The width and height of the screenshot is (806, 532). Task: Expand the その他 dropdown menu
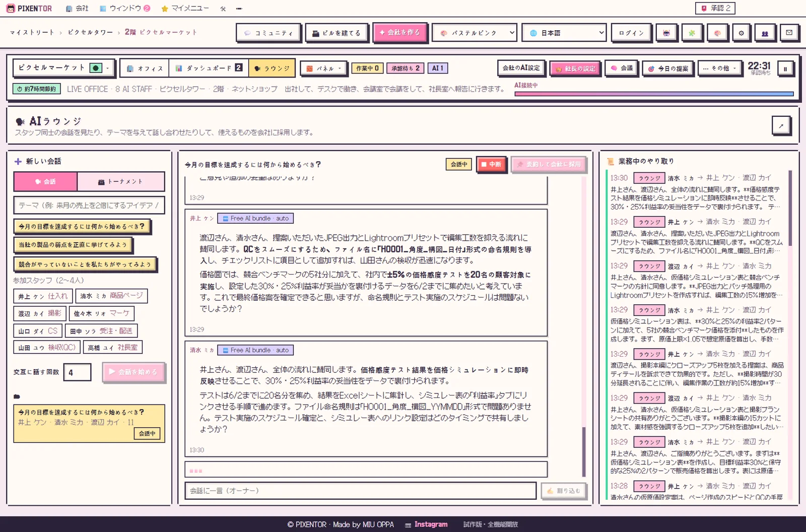(720, 68)
